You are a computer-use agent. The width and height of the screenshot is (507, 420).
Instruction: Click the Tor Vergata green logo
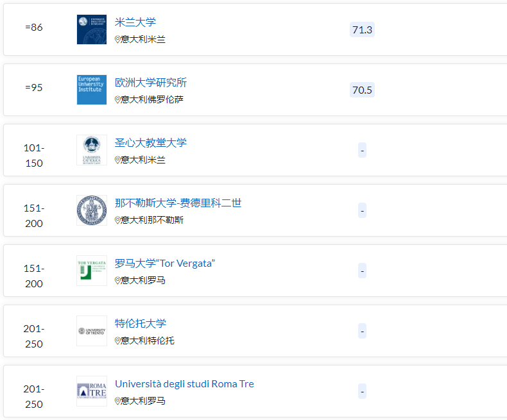[92, 271]
